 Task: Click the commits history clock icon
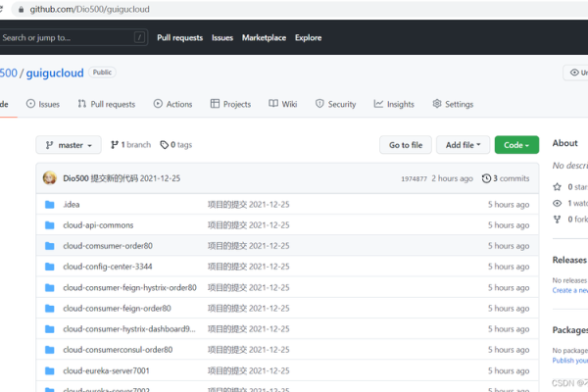(486, 178)
